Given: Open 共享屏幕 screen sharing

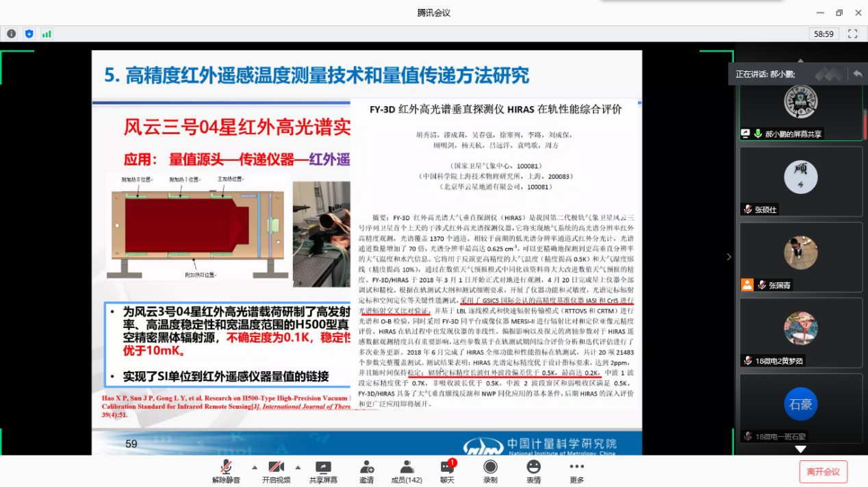Looking at the screenshot, I should [322, 471].
